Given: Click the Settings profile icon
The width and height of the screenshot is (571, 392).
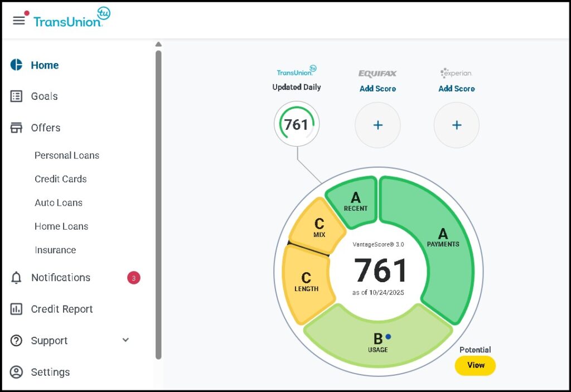Looking at the screenshot, I should pos(17,372).
